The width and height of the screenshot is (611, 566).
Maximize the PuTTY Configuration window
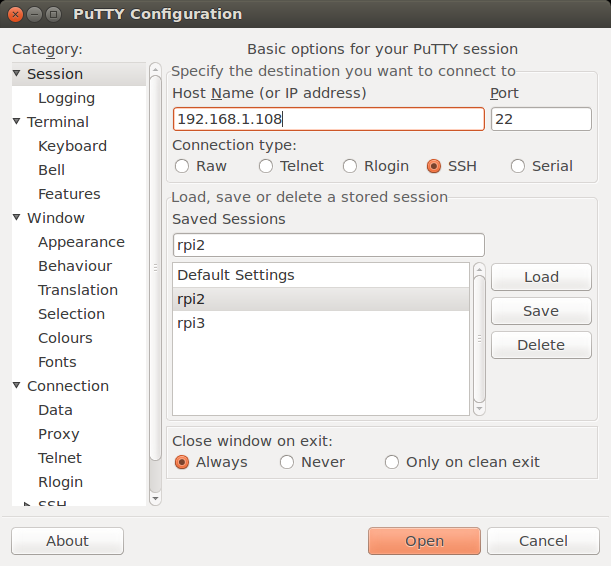click(53, 15)
